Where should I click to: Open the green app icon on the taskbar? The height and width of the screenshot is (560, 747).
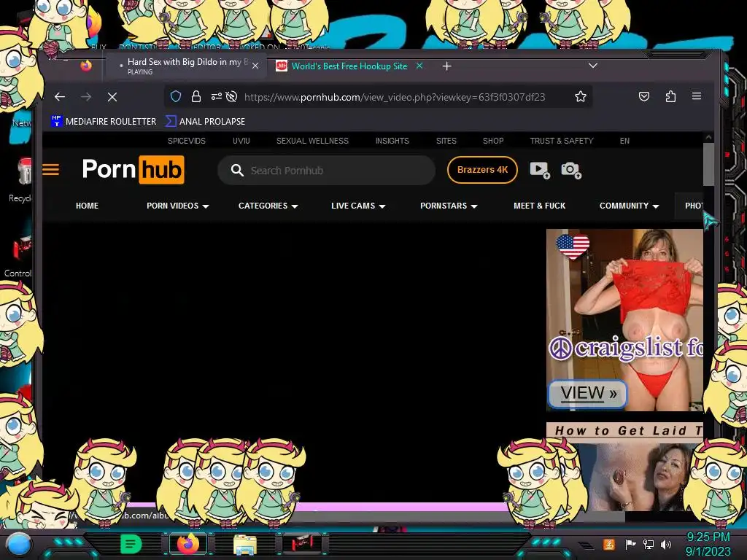point(131,544)
